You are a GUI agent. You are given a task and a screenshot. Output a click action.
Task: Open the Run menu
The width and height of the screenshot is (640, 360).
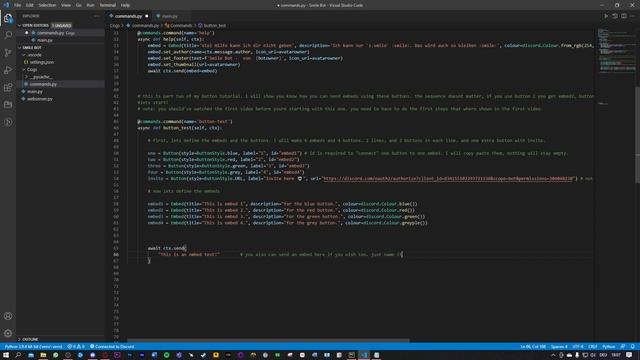coord(90,5)
